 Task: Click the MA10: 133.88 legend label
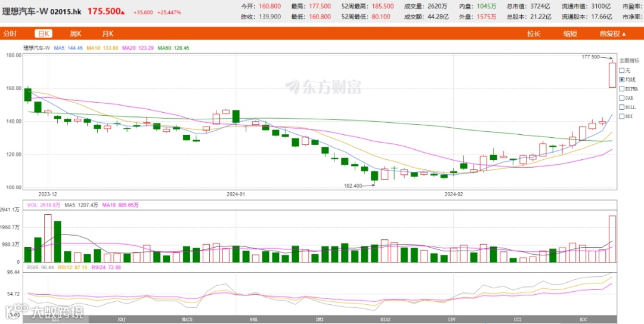click(103, 48)
